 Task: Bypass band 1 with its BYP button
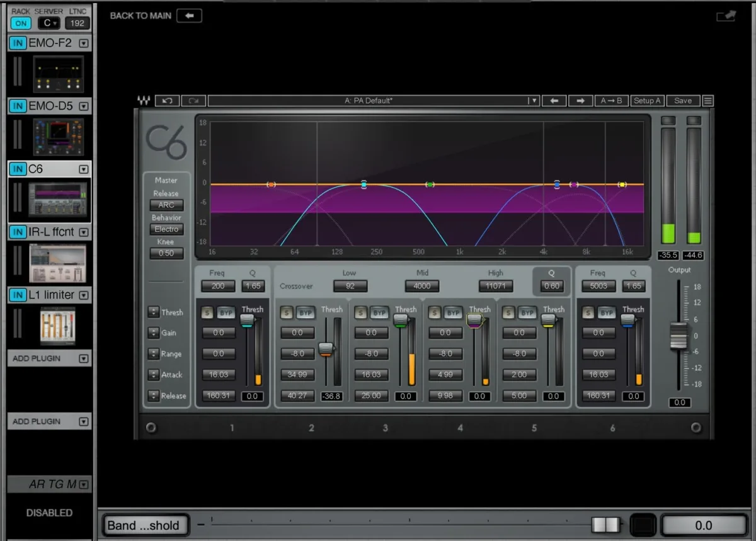click(225, 312)
